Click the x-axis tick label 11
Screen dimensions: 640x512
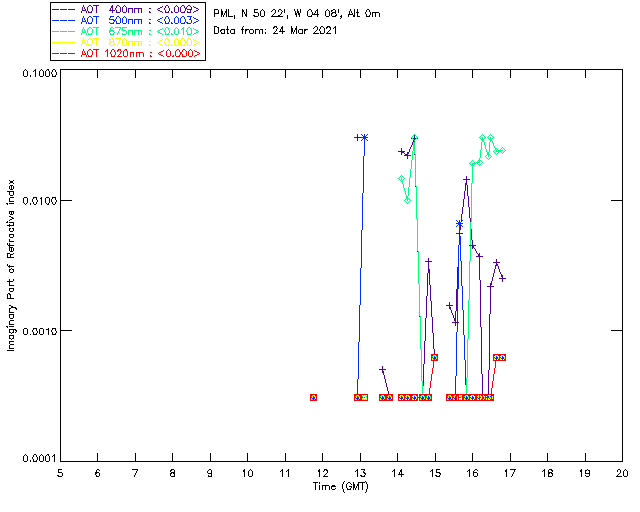click(285, 473)
